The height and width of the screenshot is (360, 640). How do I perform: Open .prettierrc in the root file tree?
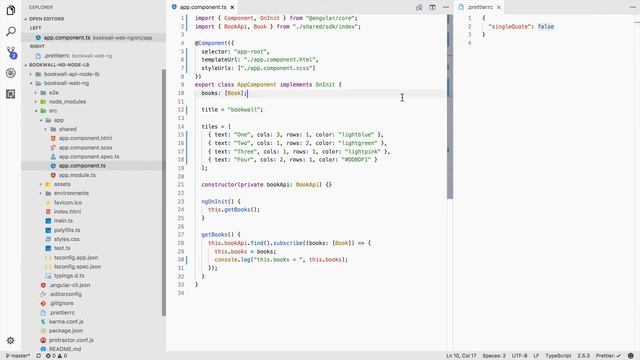62,313
